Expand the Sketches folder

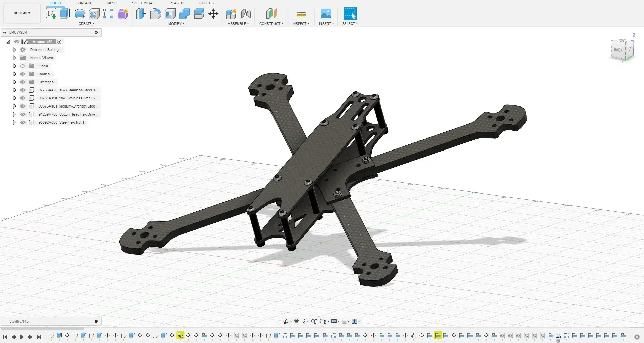(x=14, y=82)
